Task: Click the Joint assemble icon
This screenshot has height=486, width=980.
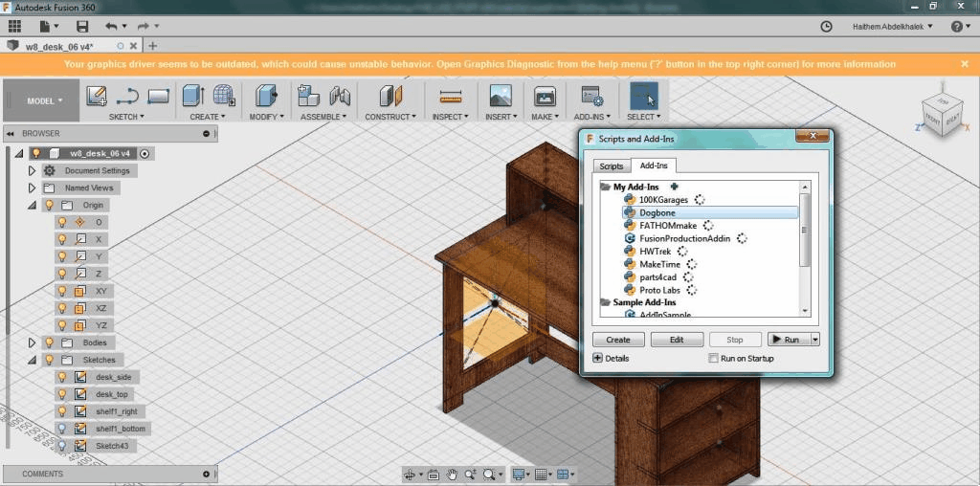Action: 340,96
